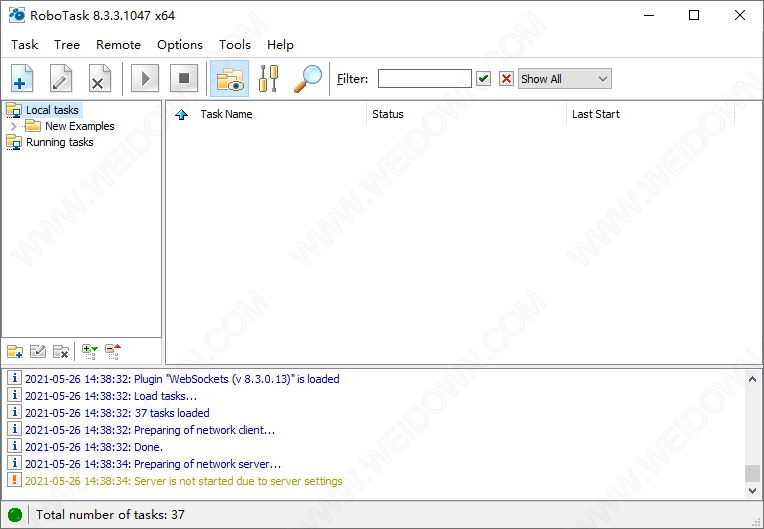Image resolution: width=764 pixels, height=529 pixels.
Task: Click the rename folder icon below tree
Action: [x=38, y=351]
